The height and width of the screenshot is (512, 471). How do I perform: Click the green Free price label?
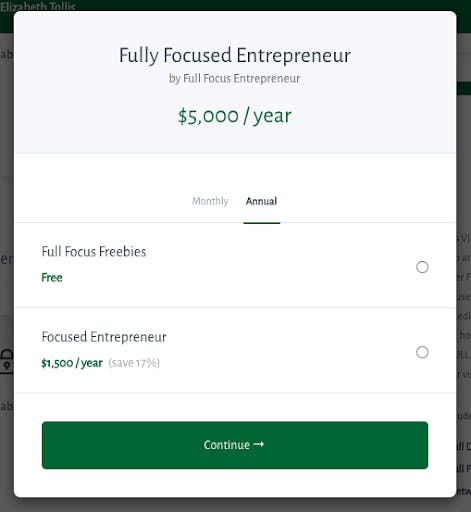tap(52, 277)
